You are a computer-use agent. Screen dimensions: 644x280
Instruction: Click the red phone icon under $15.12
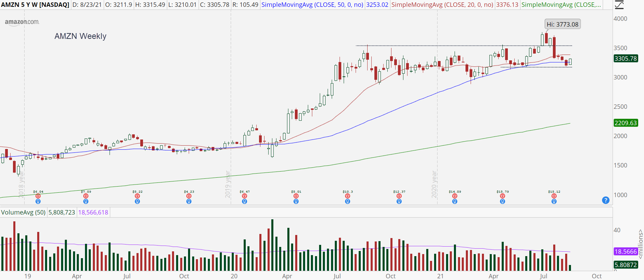[554, 196]
